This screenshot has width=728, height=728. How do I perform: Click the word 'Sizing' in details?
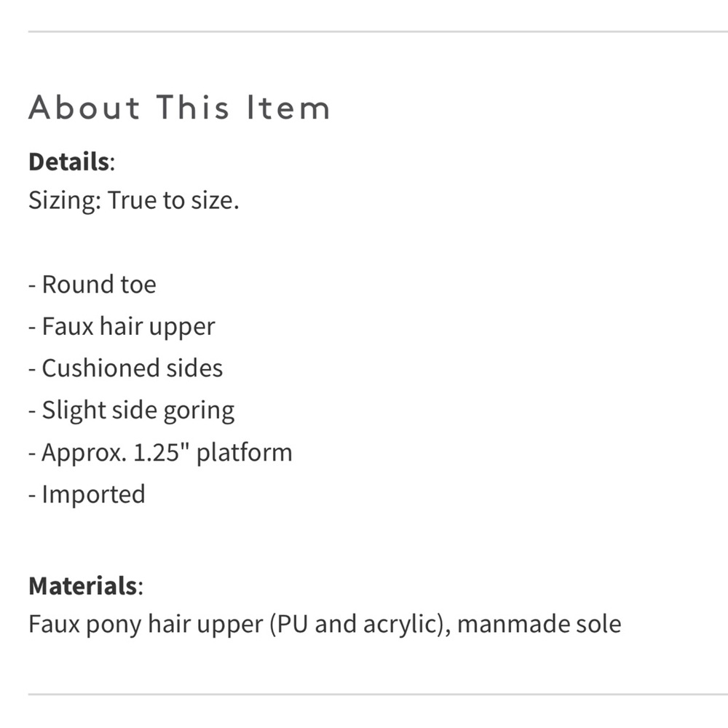(63, 201)
